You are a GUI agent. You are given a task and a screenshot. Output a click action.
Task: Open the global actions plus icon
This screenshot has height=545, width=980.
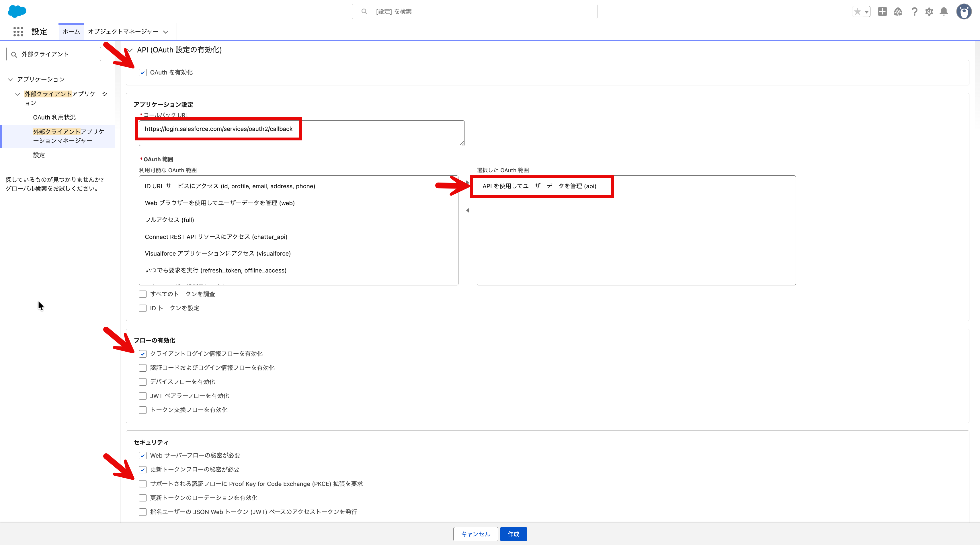point(882,12)
